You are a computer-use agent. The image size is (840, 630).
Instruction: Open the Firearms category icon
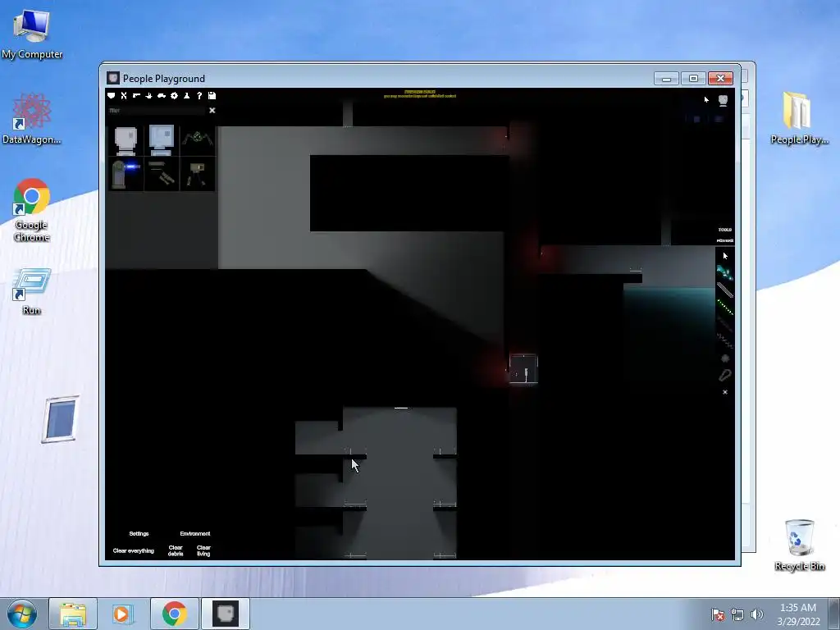137,95
